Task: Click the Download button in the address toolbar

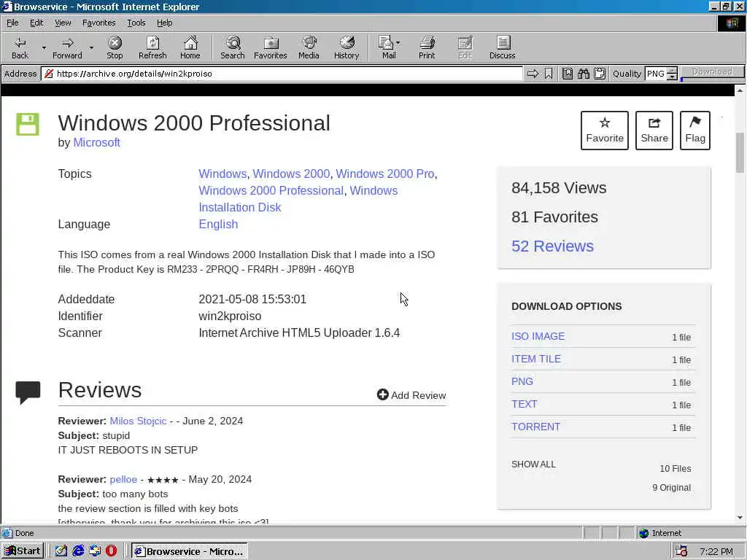Action: click(712, 72)
